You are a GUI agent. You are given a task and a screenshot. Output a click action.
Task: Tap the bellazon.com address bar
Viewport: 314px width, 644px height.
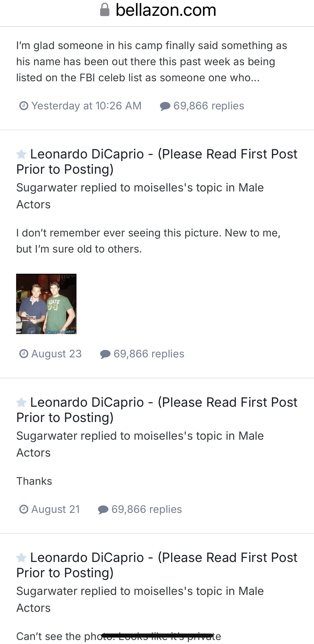click(166, 10)
